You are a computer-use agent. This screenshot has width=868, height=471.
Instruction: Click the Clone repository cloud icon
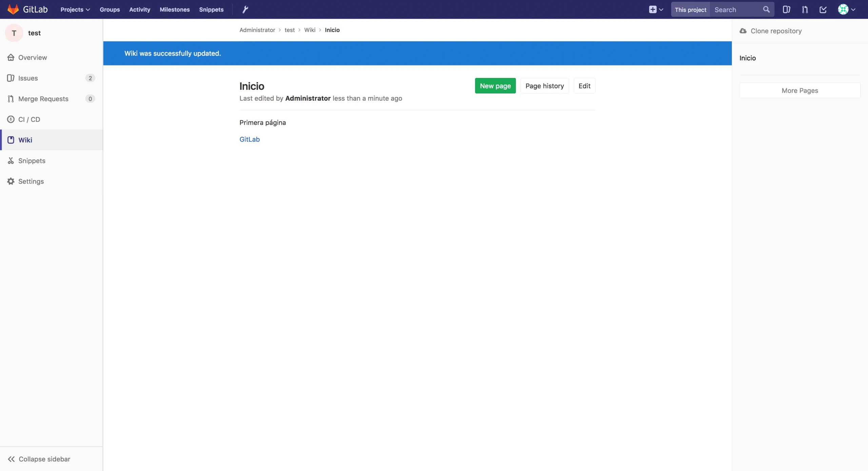743,31
